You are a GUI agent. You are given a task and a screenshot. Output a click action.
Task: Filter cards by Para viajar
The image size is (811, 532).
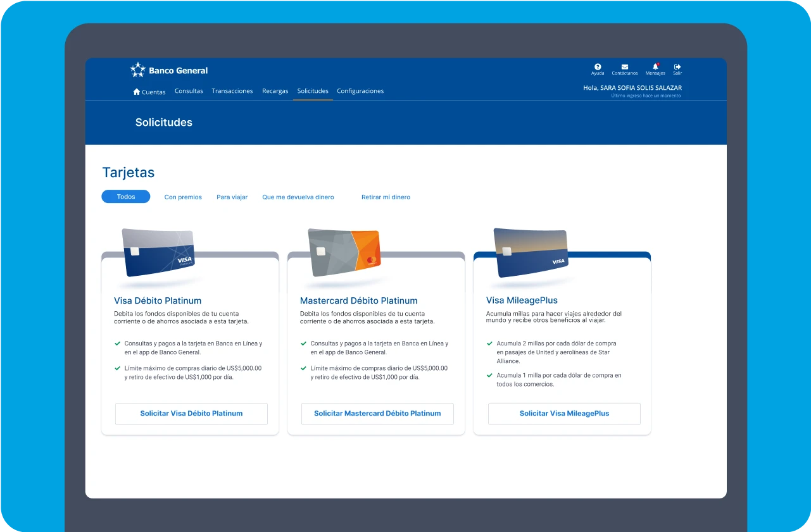(x=232, y=197)
